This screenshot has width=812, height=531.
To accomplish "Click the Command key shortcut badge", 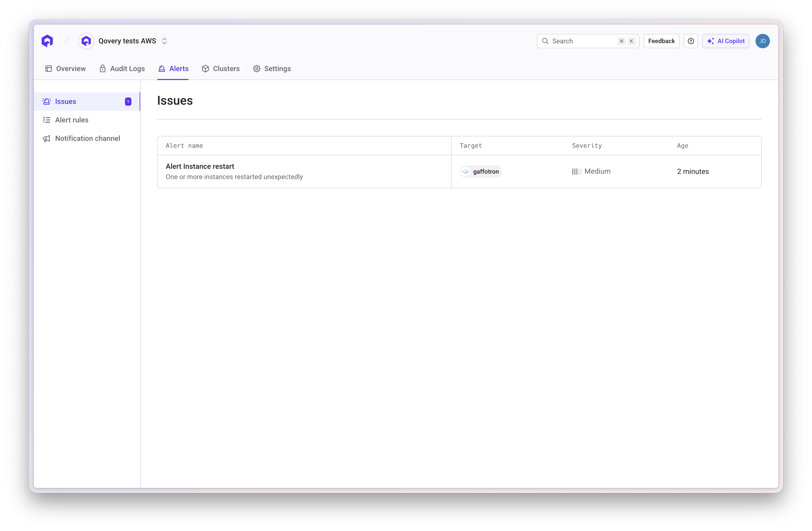I will click(622, 41).
